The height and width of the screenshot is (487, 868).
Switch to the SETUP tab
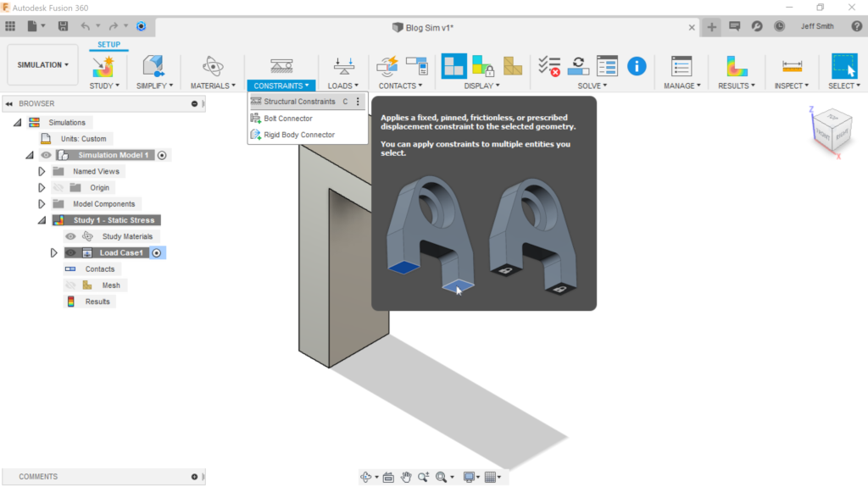tap(108, 44)
